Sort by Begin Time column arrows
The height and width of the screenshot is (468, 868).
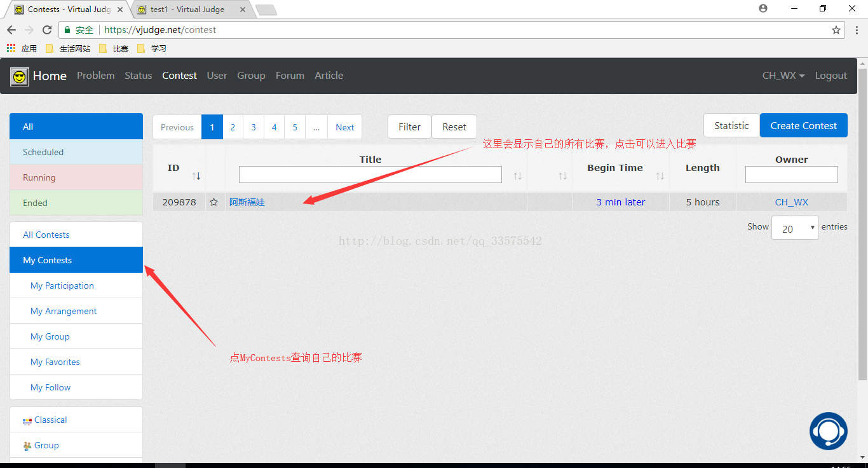pyautogui.click(x=660, y=175)
